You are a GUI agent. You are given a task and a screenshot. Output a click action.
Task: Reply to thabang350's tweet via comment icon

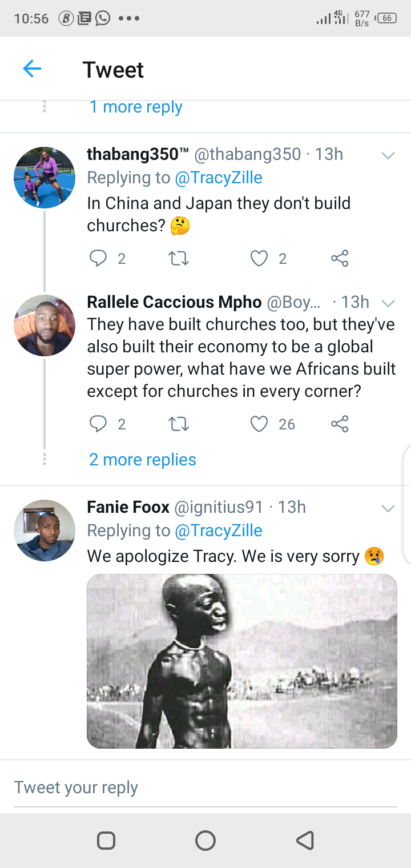(98, 259)
